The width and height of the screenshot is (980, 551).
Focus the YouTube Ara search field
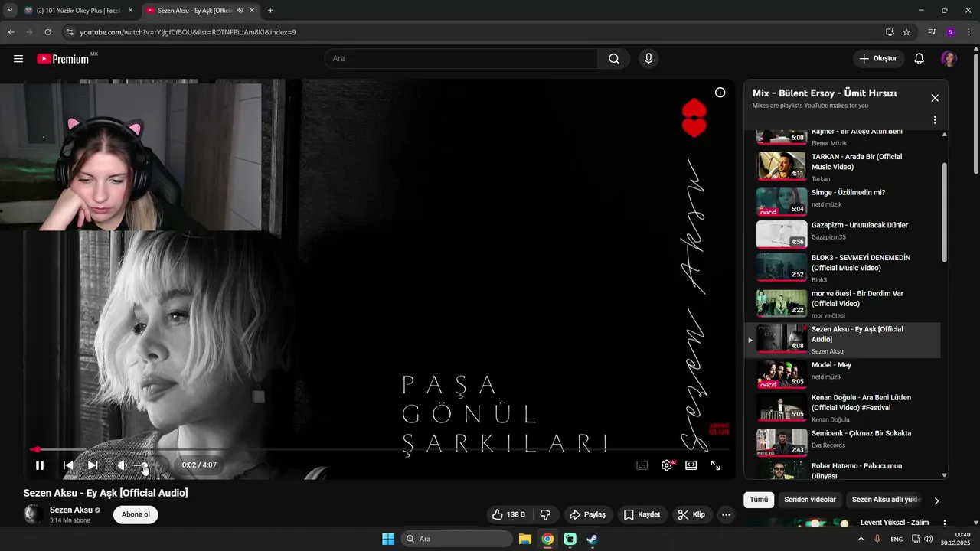click(x=462, y=59)
